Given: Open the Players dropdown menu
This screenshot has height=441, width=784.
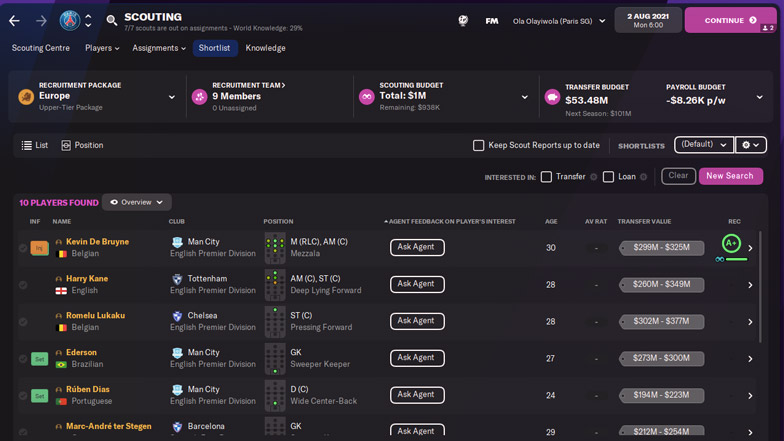Looking at the screenshot, I should [102, 48].
